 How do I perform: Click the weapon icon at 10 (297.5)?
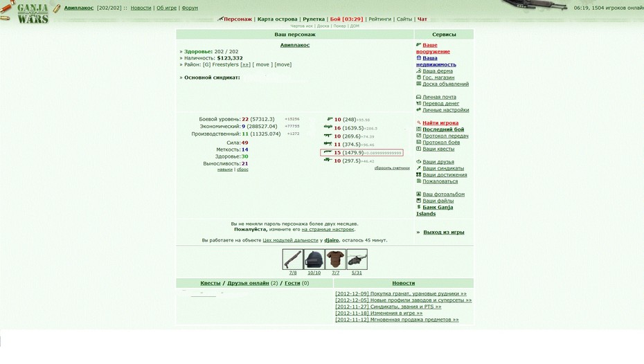[x=328, y=160]
